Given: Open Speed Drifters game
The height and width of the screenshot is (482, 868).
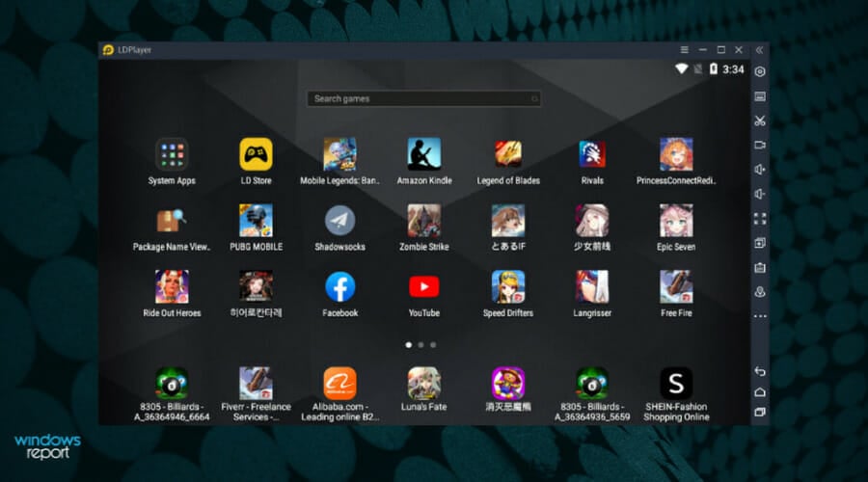Looking at the screenshot, I should (508, 286).
